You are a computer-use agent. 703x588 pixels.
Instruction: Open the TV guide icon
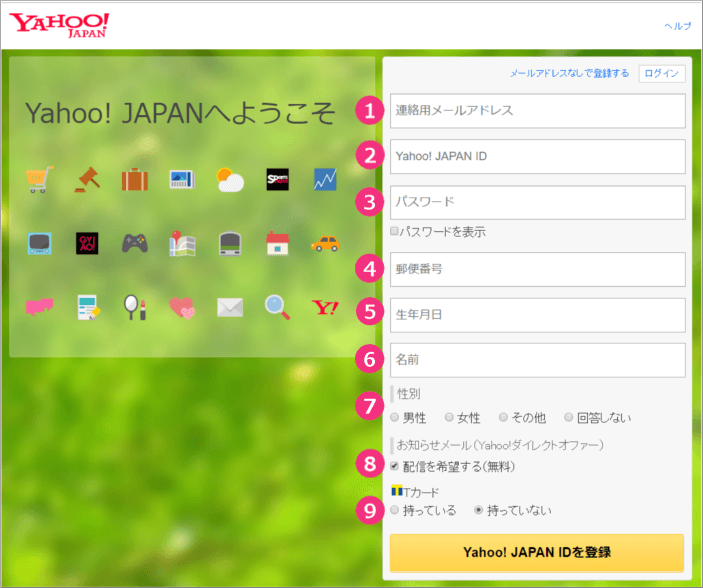[39, 244]
